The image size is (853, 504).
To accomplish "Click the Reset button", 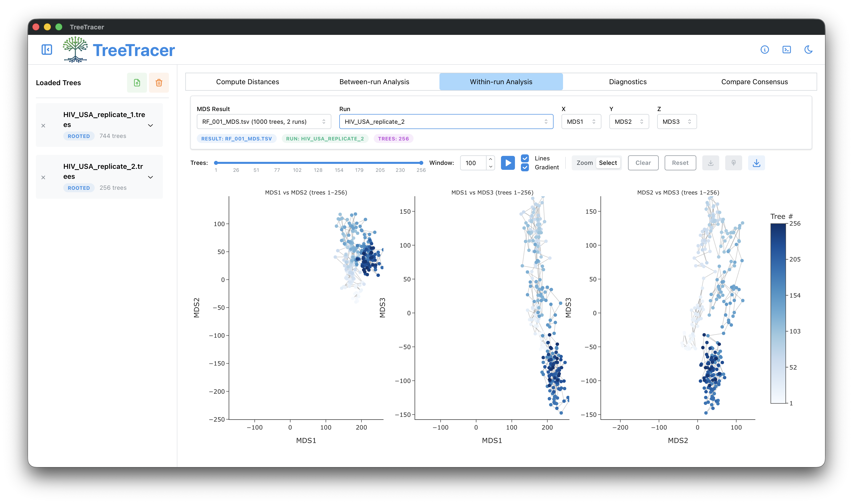I will pyautogui.click(x=680, y=163).
